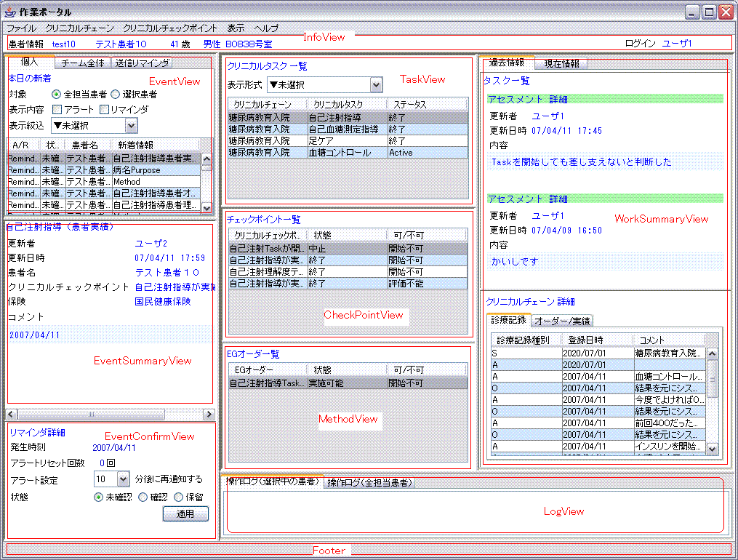738x560 pixels.
Task: Enable the アラート checkbox
Action: pos(57,109)
